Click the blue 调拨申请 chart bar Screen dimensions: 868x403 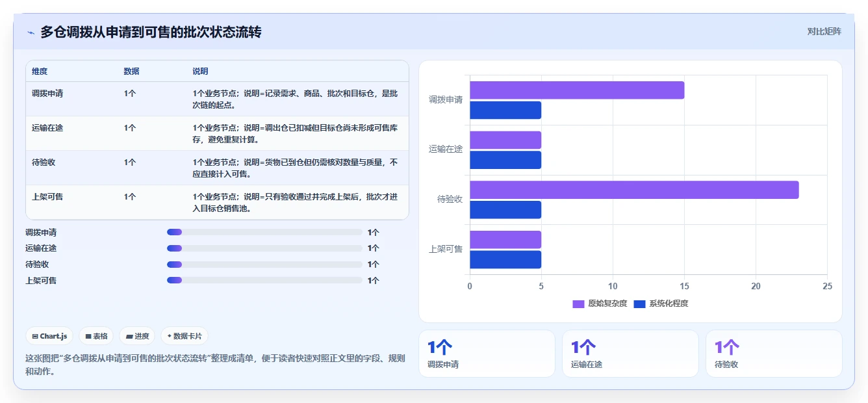(x=505, y=110)
